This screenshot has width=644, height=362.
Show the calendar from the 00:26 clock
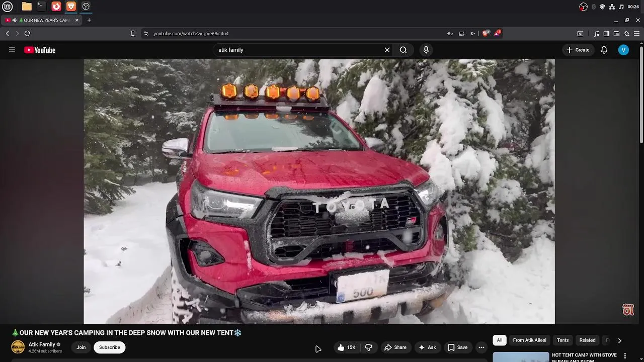coord(633,7)
